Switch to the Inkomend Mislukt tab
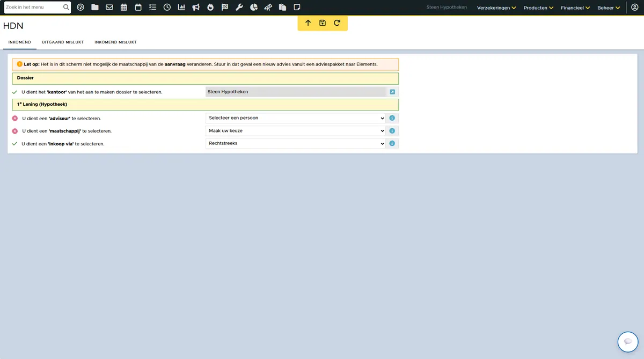 (x=115, y=42)
